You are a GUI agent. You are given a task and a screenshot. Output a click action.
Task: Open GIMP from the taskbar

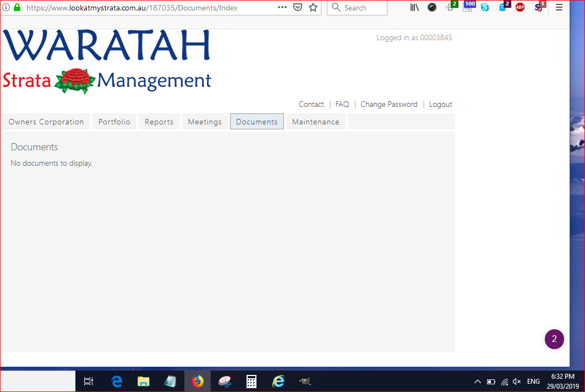(x=305, y=381)
